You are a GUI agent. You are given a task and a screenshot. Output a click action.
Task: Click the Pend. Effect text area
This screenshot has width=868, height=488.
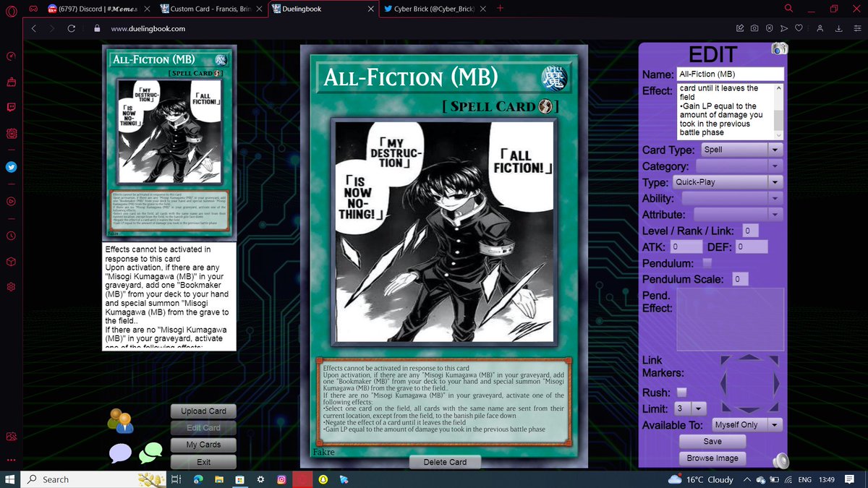point(730,320)
